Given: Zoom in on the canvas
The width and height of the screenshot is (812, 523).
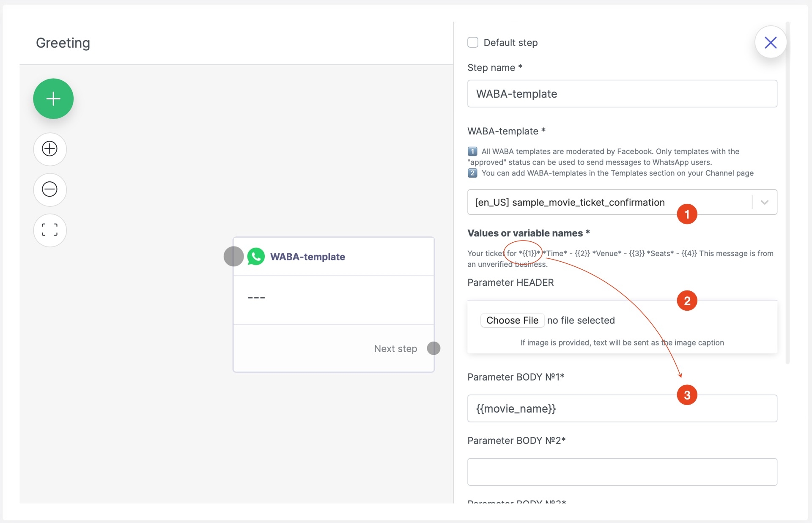Looking at the screenshot, I should tap(50, 148).
